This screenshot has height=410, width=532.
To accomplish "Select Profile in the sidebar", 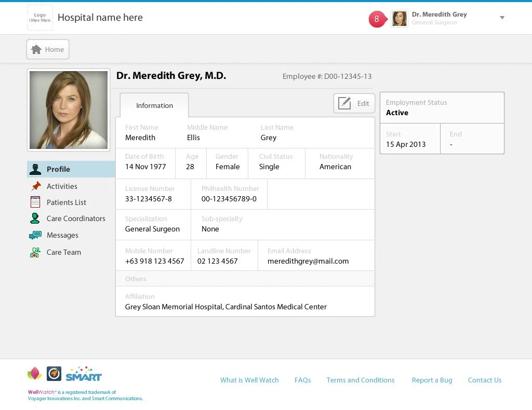I will pyautogui.click(x=71, y=169).
